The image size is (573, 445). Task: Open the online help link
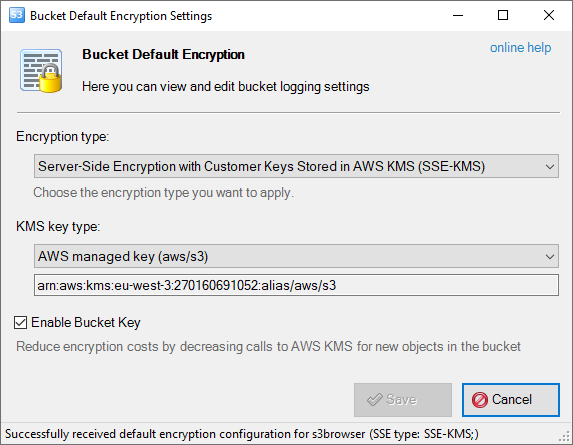point(520,47)
